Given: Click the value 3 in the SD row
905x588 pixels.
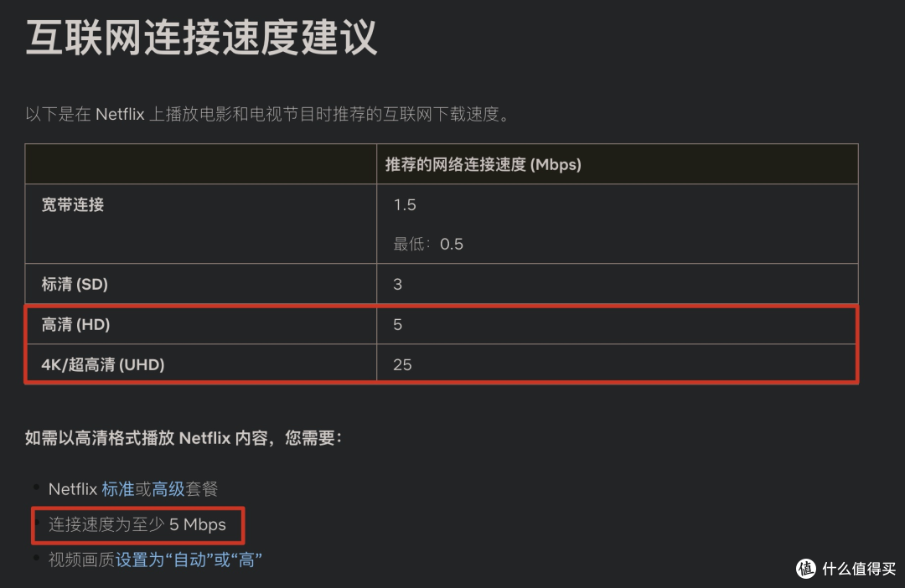Looking at the screenshot, I should click(x=398, y=285).
